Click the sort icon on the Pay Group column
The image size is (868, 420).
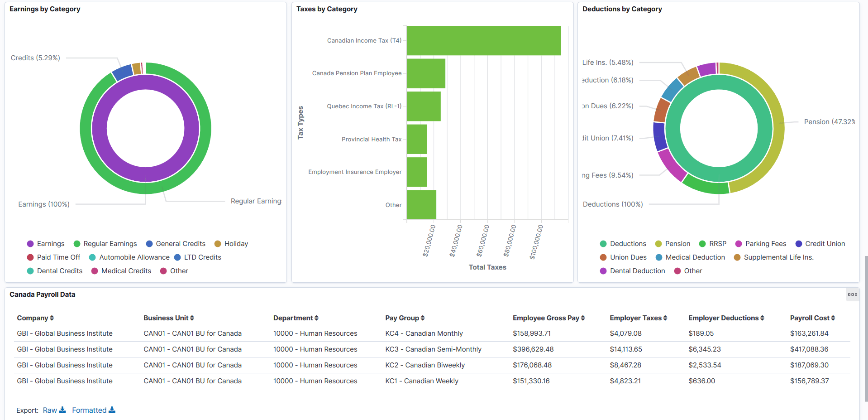(424, 318)
